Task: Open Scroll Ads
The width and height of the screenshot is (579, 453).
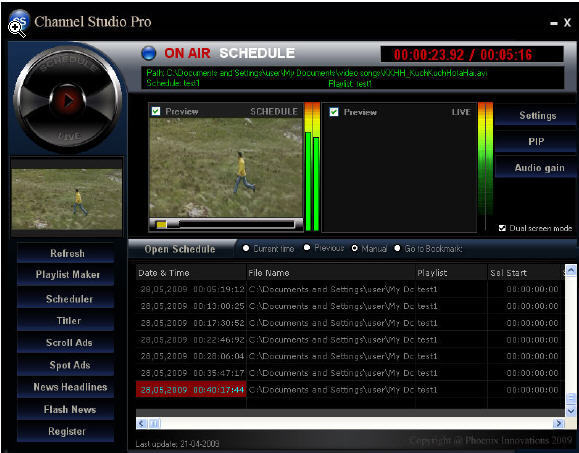Action: 66,343
